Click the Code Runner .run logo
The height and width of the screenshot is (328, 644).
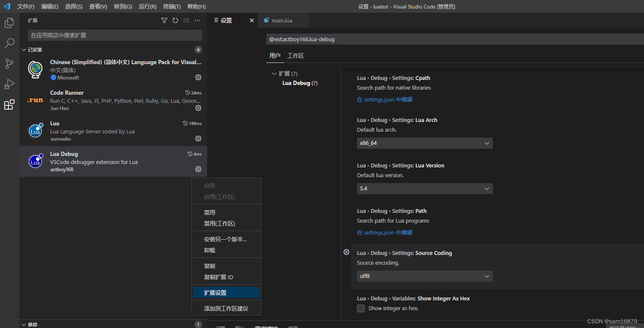35,100
